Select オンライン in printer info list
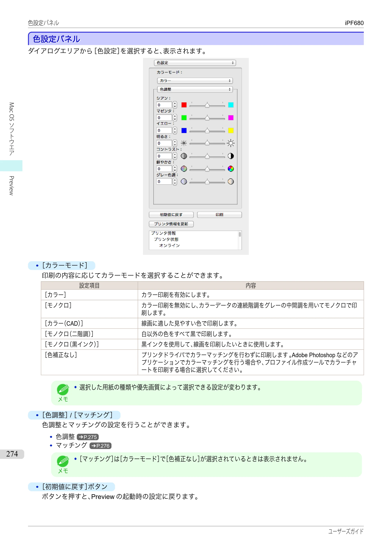This screenshot has height=554, width=392. [169, 245]
